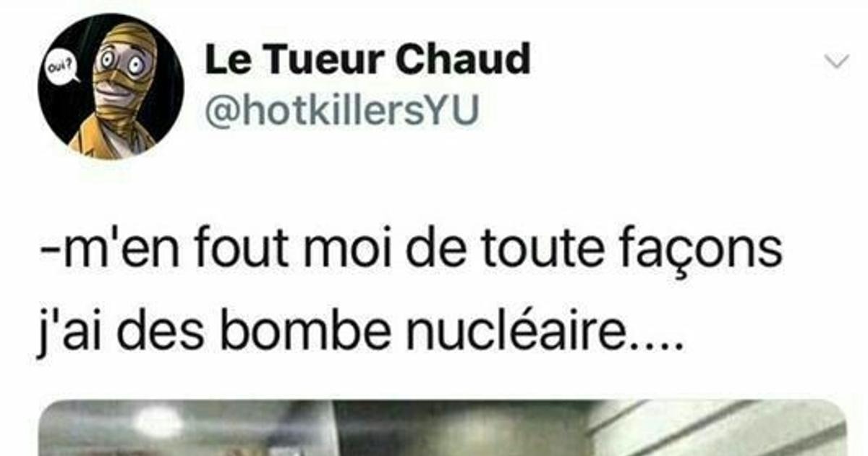
Task: Open Le Tueur Chaud's profile avatar
Action: (x=111, y=86)
